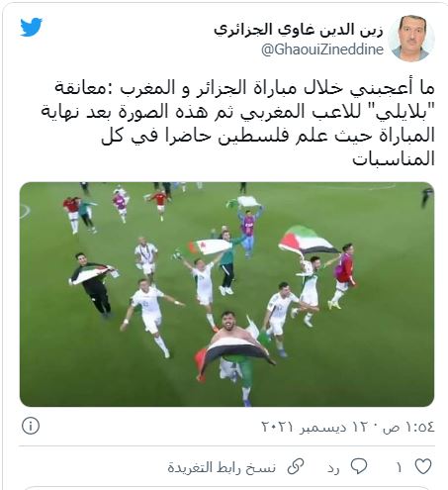
Task: Click the display name زين الدين غاوي الجزائري
Action: point(299,30)
